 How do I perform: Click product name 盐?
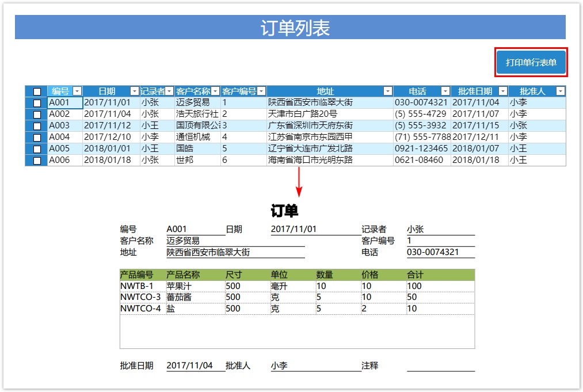[x=195, y=309]
